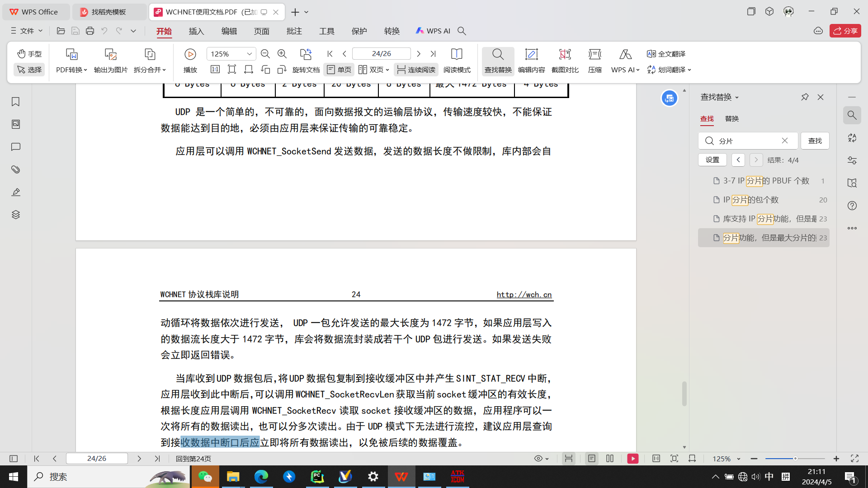Toggle eye protection mode in status bar

coord(541,459)
